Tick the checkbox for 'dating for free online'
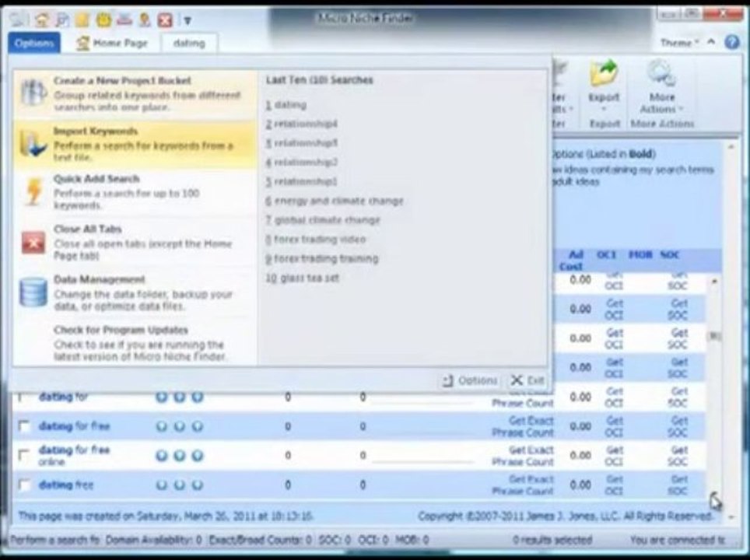 coord(23,455)
